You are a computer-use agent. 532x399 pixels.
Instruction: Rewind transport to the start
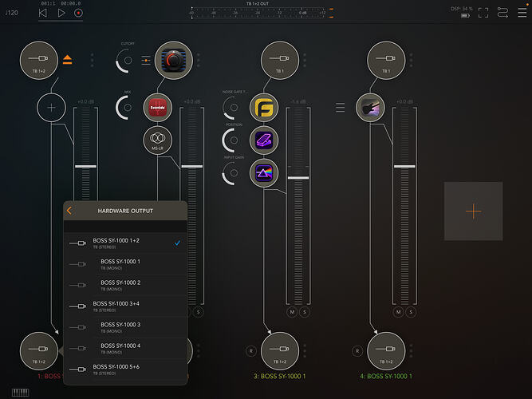43,13
